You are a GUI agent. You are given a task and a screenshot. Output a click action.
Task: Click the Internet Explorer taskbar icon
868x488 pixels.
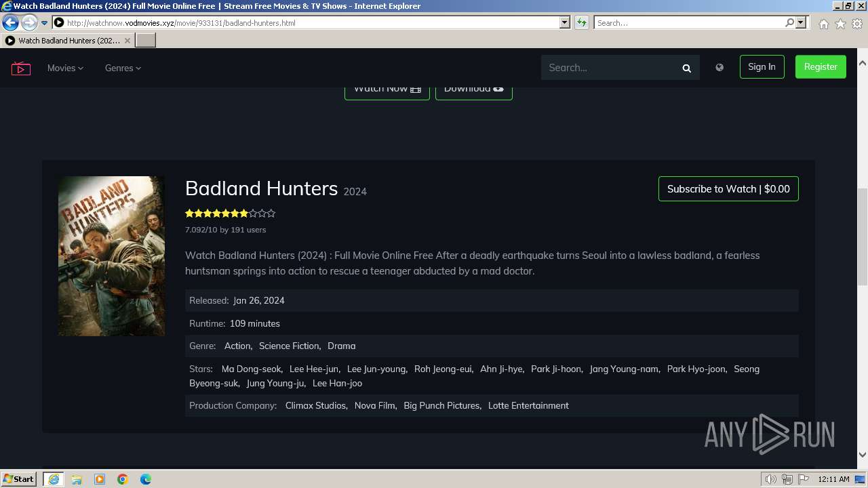pos(53,479)
